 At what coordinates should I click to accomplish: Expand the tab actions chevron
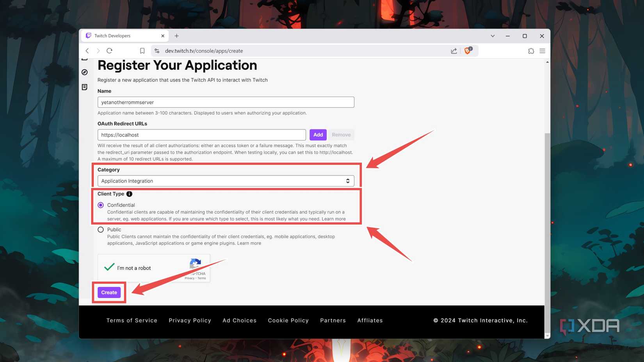tap(492, 35)
